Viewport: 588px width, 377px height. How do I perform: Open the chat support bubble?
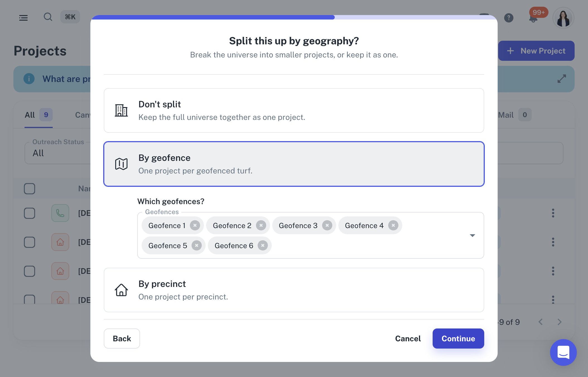(563, 352)
